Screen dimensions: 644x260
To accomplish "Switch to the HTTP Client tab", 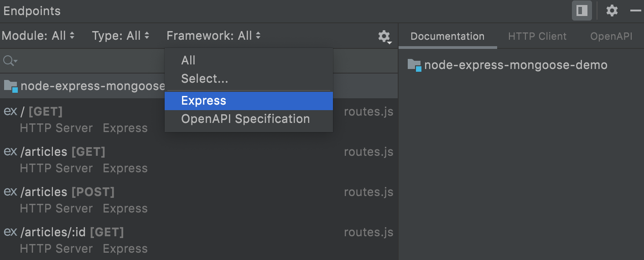I will 537,37.
